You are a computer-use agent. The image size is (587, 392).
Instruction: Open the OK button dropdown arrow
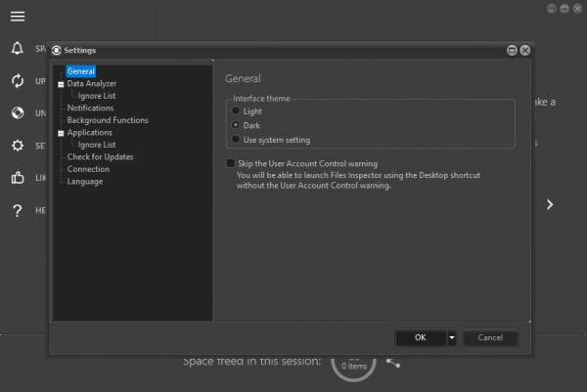pyautogui.click(x=452, y=338)
